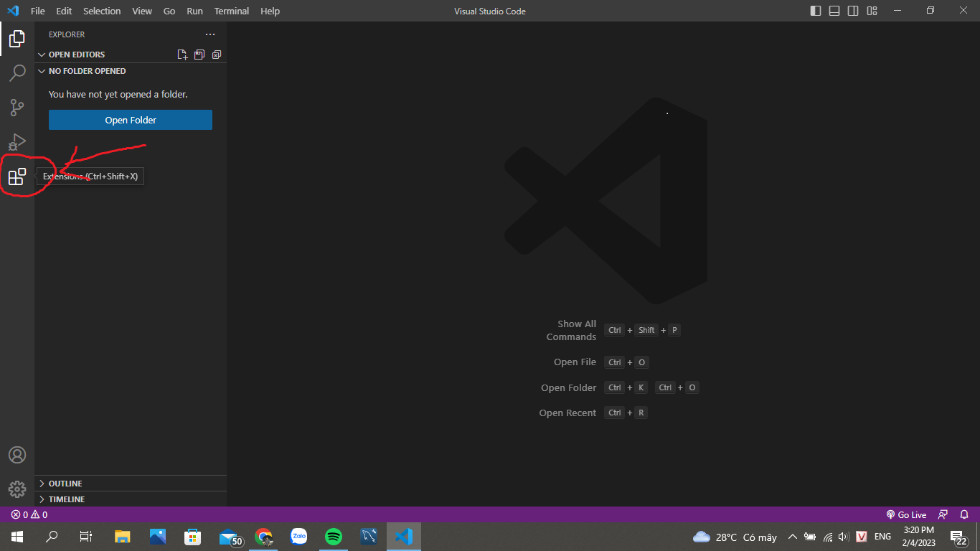Collapse the Open Editors section
The width and height of the screenshot is (980, 551).
tap(42, 55)
